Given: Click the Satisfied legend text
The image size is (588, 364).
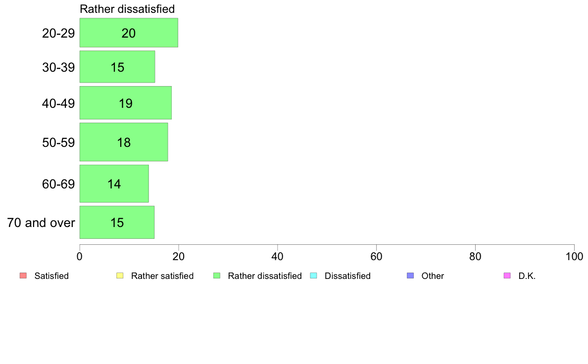Looking at the screenshot, I should pos(51,276).
